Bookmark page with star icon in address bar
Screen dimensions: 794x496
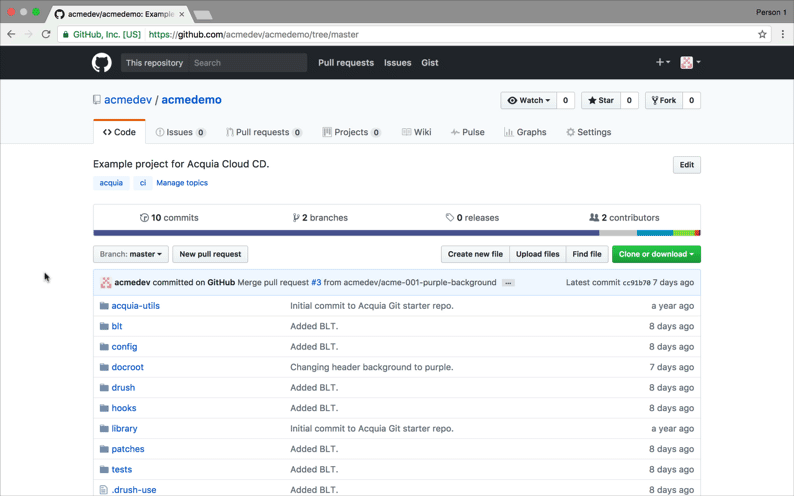762,34
